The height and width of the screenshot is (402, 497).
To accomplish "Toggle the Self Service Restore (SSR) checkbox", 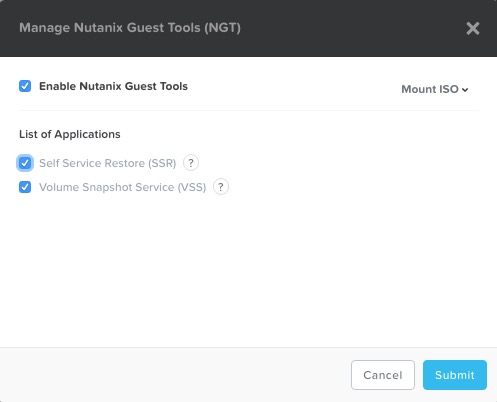I will click(x=25, y=163).
